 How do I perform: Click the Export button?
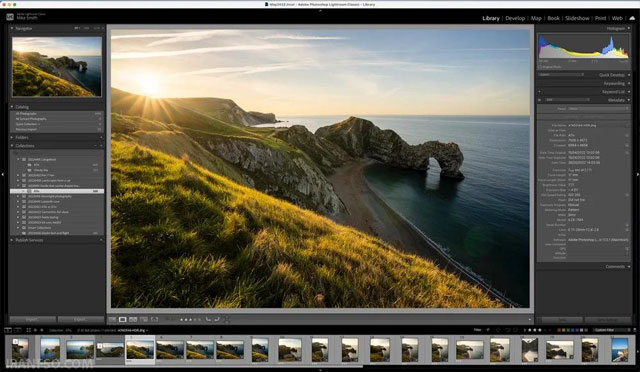coord(80,319)
